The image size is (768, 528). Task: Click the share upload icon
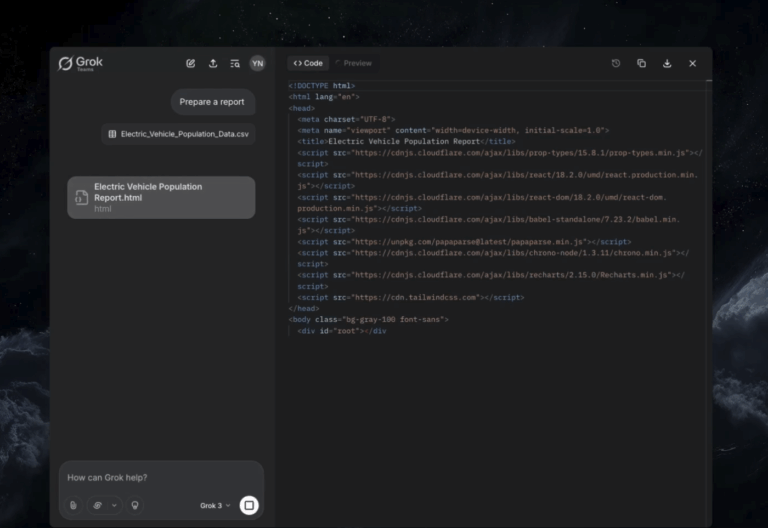[213, 63]
